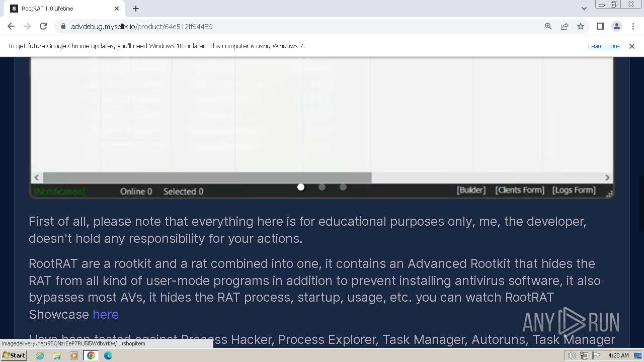The image size is (644, 362).
Task: Open the volume speaker tray icon
Action: 572,355
